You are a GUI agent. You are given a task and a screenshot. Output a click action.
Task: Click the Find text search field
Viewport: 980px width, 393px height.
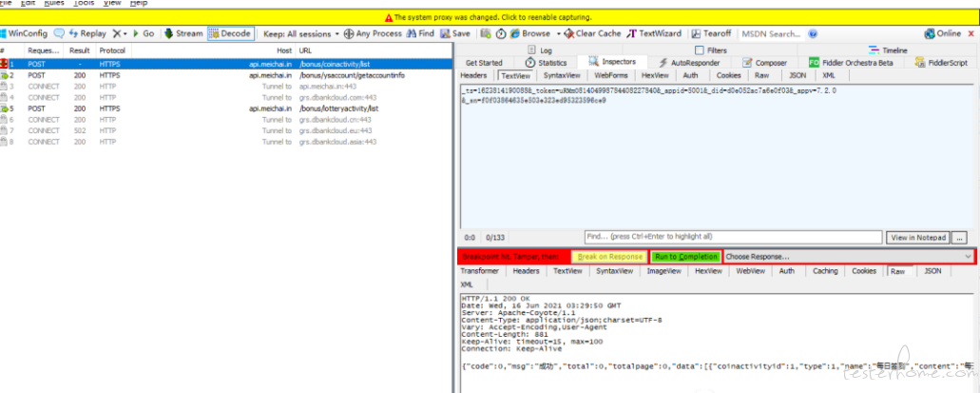733,237
